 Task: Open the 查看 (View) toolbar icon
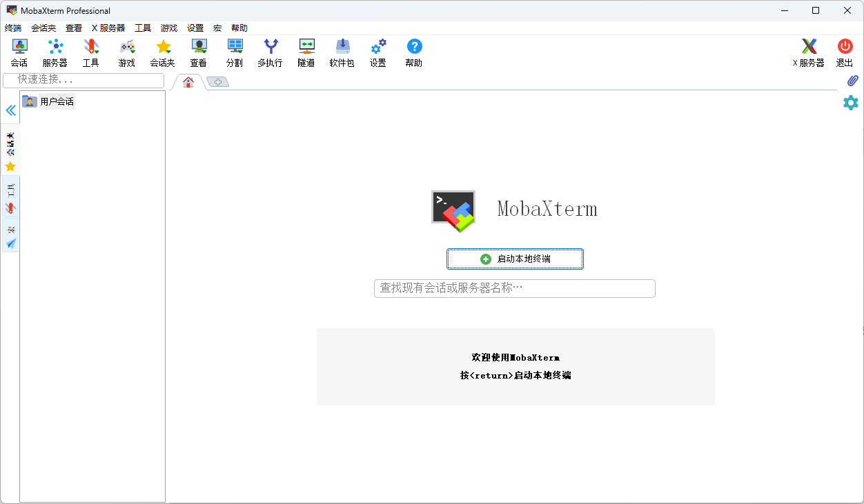point(199,52)
